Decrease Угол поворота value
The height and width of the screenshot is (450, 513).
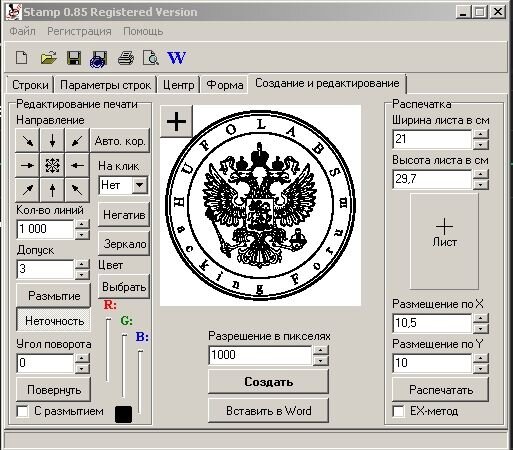tap(82, 368)
